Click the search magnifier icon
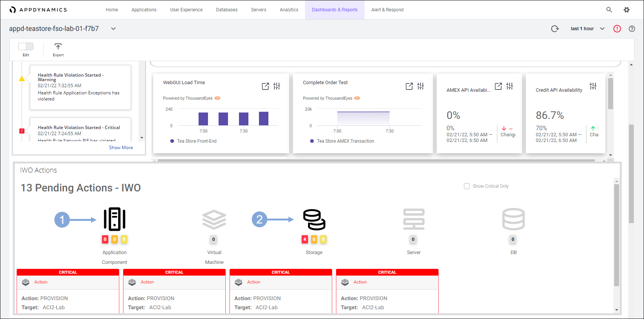644x319 pixels. tap(609, 10)
